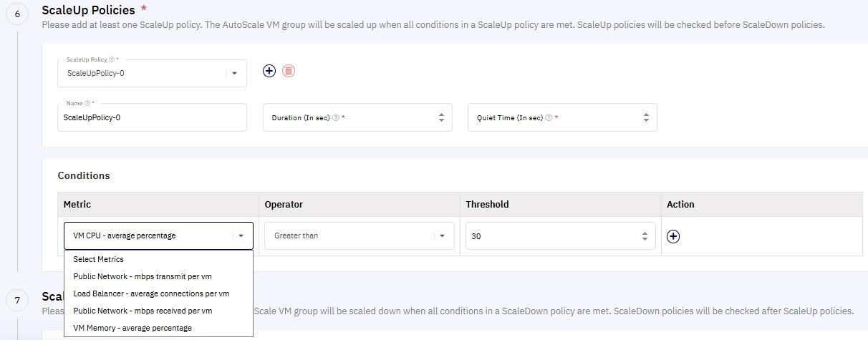Add a new ScaleUp policy with plus icon

pyautogui.click(x=269, y=71)
